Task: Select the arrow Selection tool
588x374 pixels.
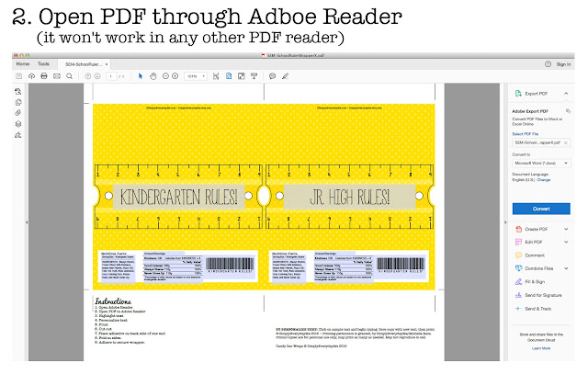Action: pos(141,76)
